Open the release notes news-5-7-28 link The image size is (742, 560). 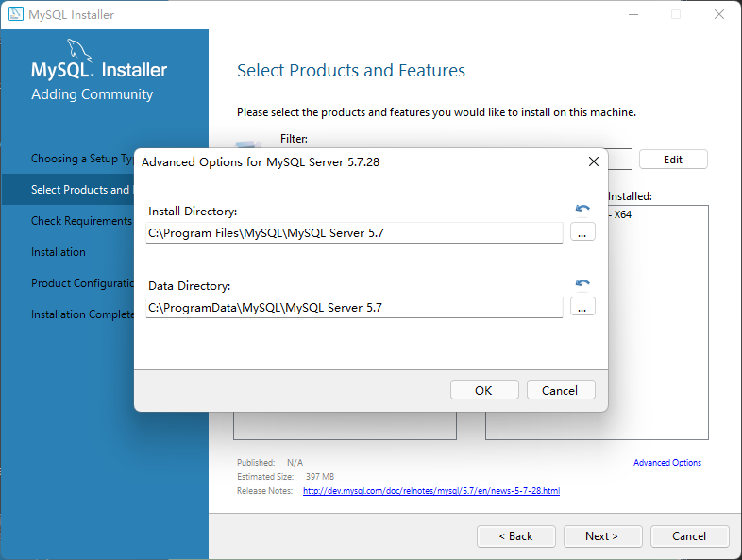coord(431,491)
